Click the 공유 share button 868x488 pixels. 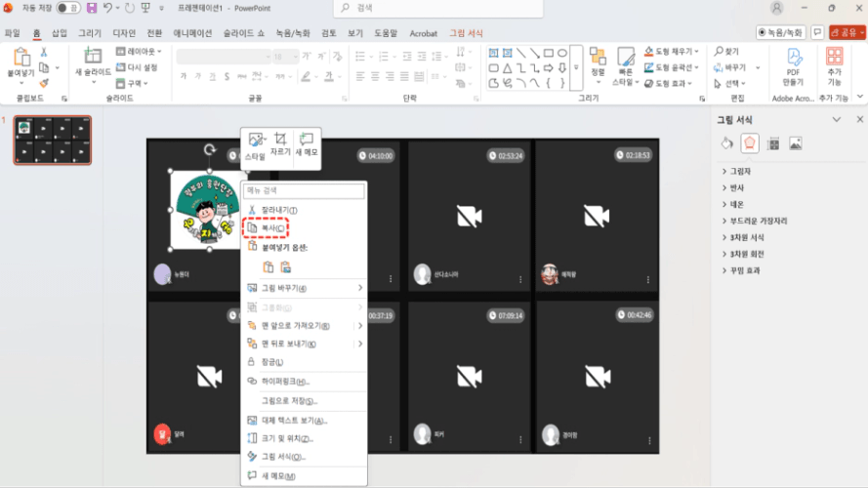click(847, 32)
